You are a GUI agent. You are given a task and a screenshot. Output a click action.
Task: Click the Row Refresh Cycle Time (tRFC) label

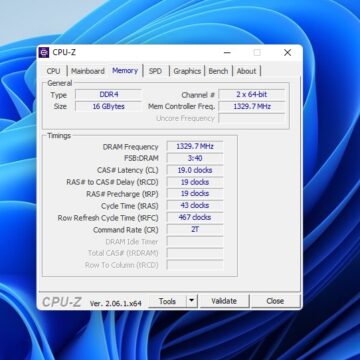click(x=108, y=218)
